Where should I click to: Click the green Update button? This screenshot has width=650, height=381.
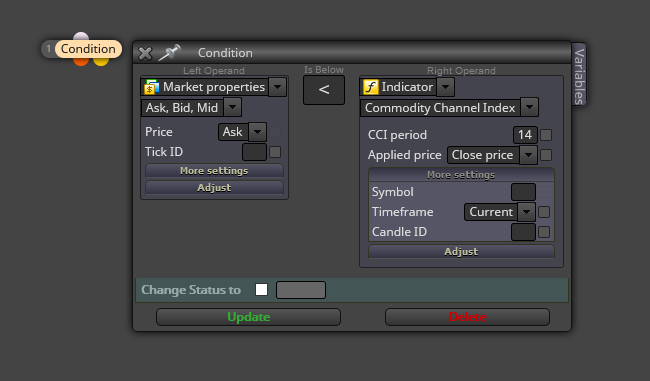click(248, 317)
